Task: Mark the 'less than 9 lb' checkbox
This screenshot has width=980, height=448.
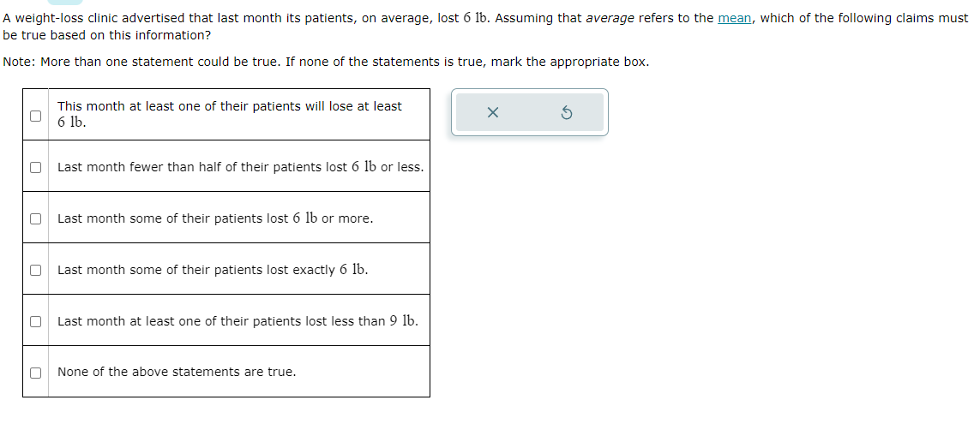Action: click(36, 321)
